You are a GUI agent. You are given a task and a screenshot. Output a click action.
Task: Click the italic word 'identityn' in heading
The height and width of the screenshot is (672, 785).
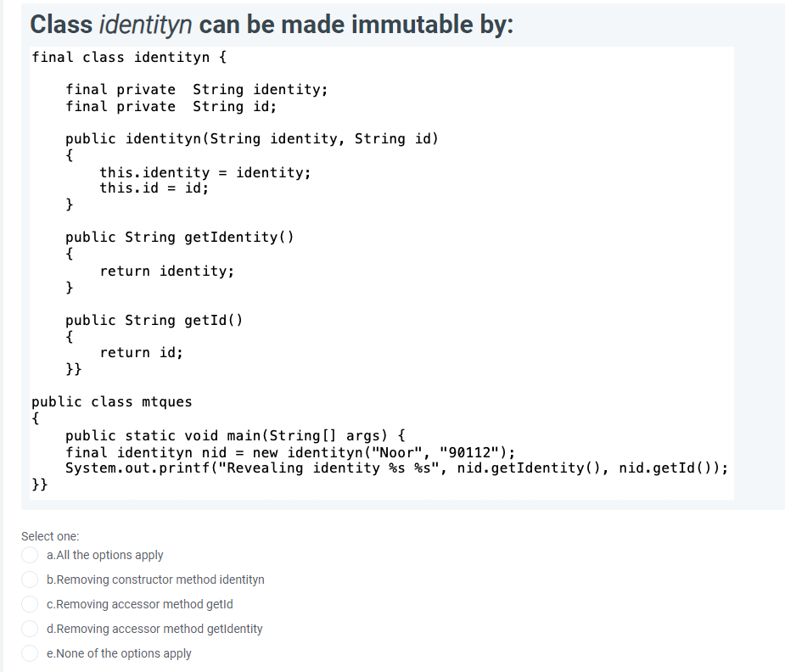click(x=139, y=25)
